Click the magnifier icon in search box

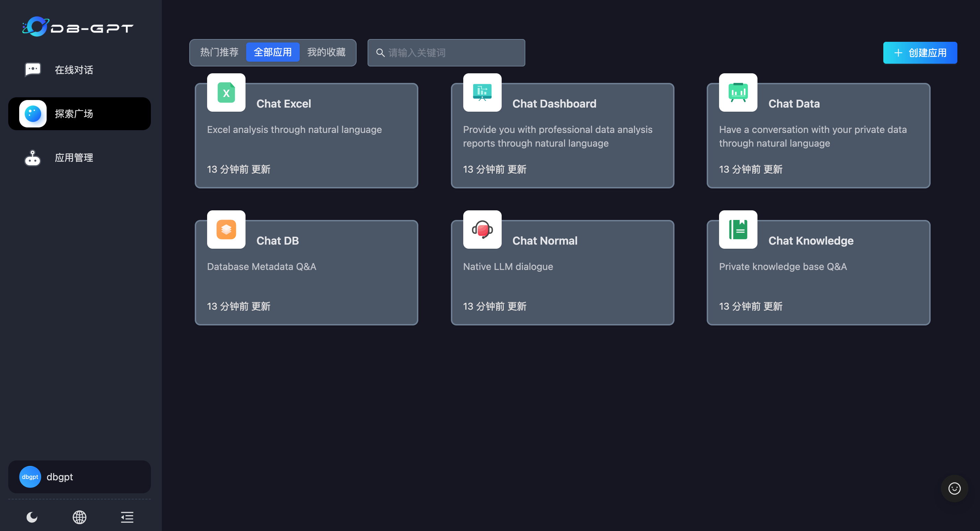pos(380,53)
